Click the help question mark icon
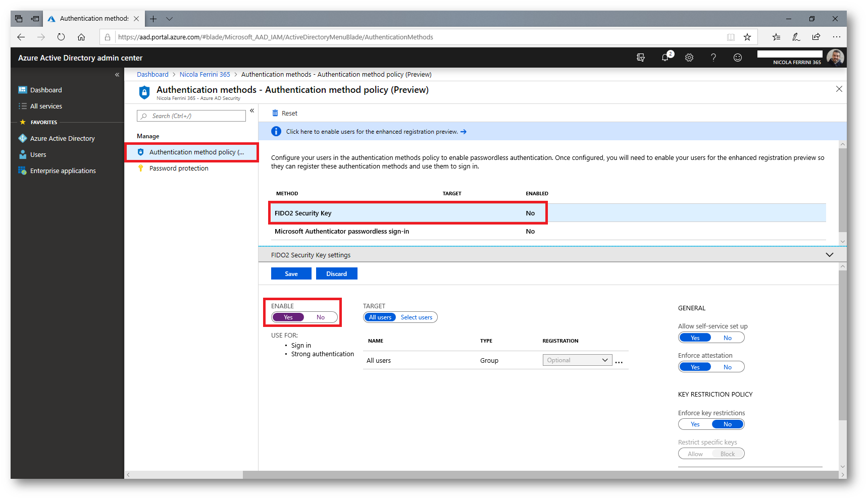Screen dimensions: 868x500 pyautogui.click(x=713, y=58)
